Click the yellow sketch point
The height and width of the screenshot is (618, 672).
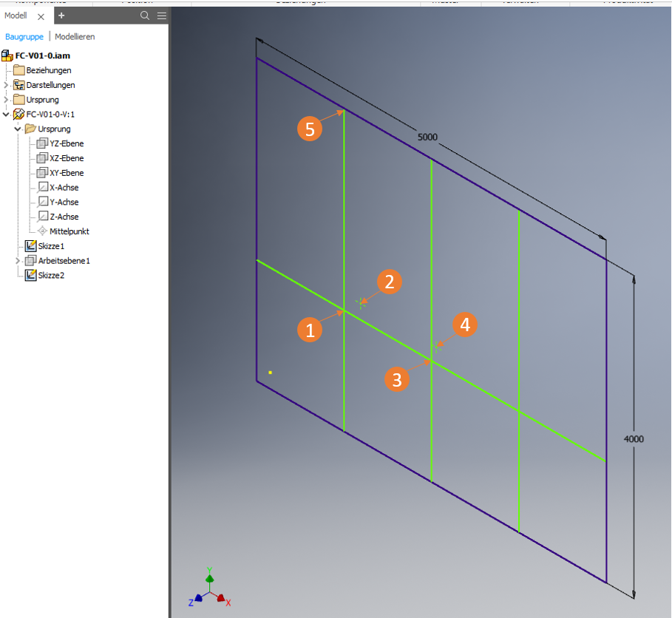[x=270, y=373]
